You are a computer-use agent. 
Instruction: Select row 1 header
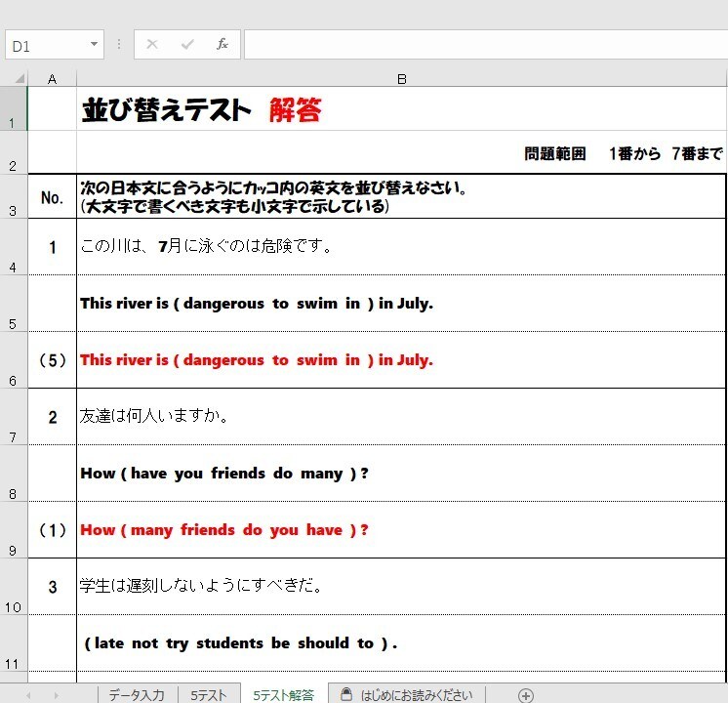[x=14, y=108]
